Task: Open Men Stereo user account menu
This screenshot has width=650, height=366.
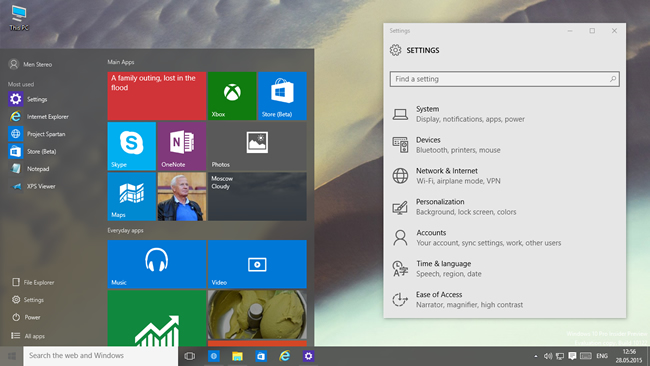Action: pos(30,64)
